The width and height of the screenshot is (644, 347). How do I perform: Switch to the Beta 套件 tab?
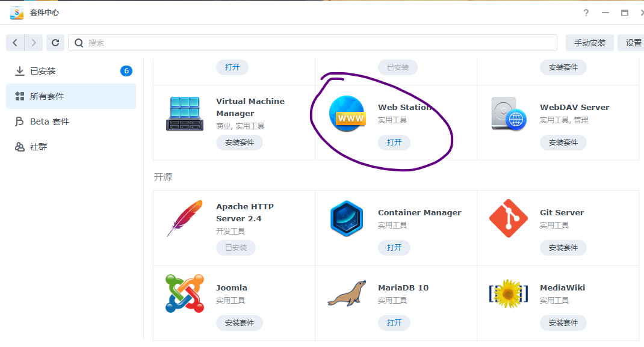pyautogui.click(x=71, y=121)
